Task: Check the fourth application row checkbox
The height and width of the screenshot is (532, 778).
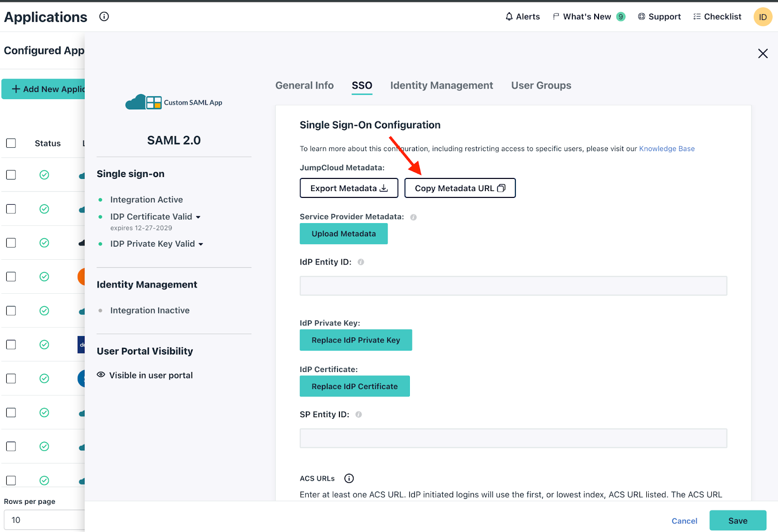Action: pyautogui.click(x=11, y=277)
